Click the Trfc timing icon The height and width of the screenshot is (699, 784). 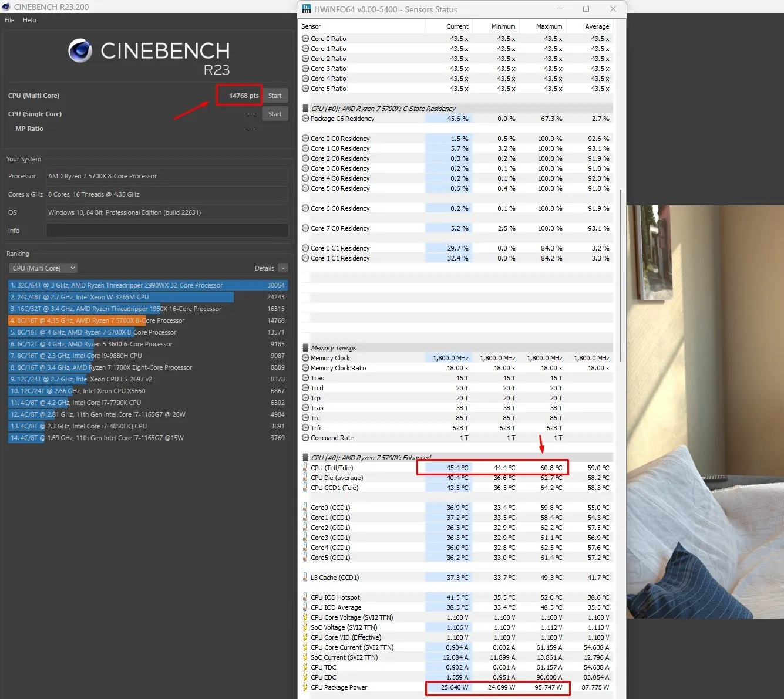point(305,428)
